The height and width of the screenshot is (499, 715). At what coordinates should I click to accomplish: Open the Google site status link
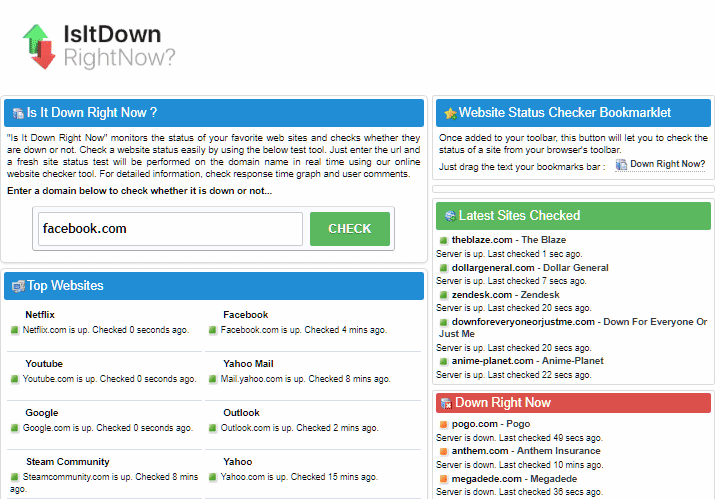point(42,413)
